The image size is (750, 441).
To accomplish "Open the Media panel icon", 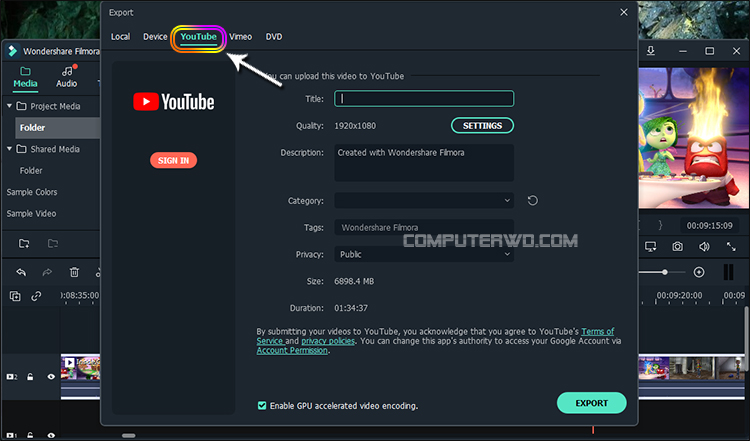I will 25,71.
